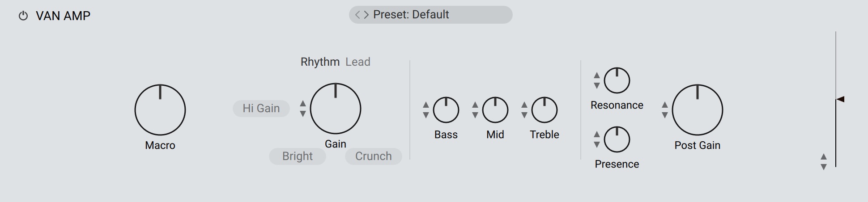
Task: Click the Gain knob up arrow
Action: point(303,104)
